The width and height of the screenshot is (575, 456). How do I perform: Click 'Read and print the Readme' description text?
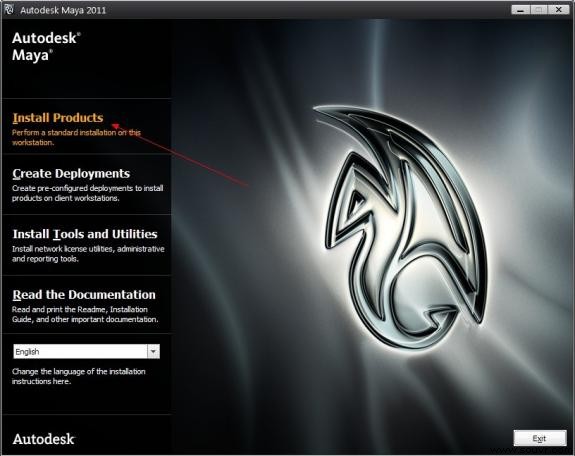85,314
